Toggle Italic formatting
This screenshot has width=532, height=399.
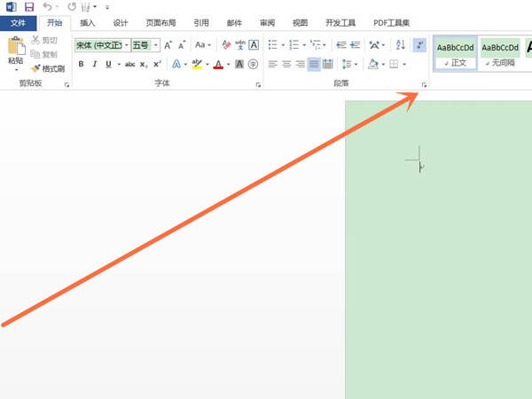[x=95, y=64]
